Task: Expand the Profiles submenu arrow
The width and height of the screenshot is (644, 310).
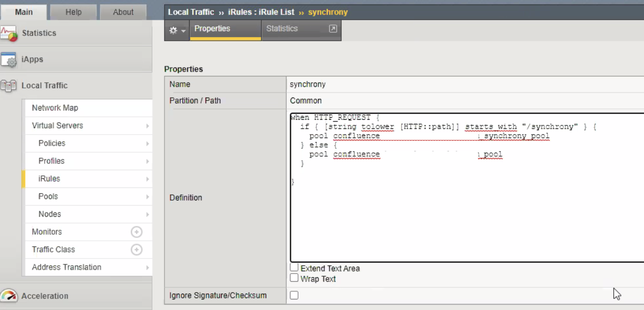Action: [147, 161]
